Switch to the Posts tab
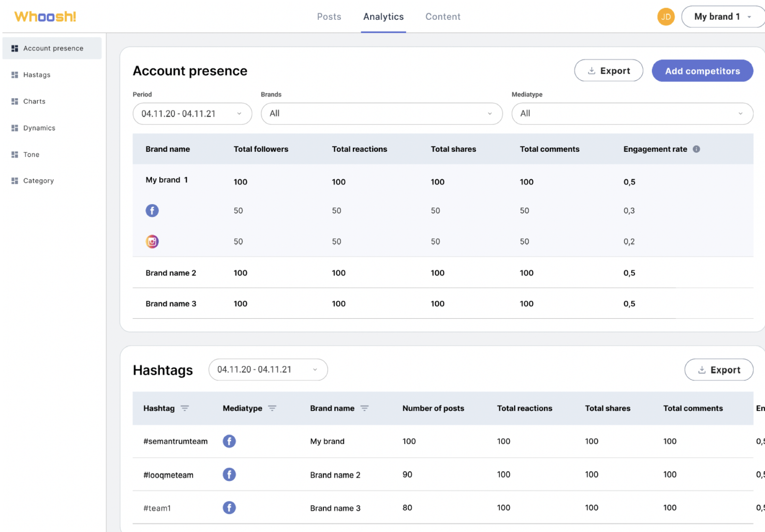Screen dimensions: 765x532 coord(329,17)
